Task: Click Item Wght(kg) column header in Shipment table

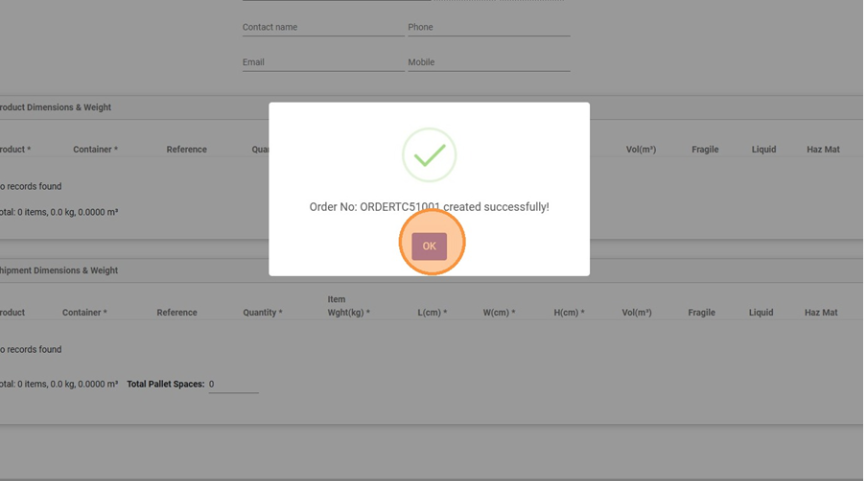Action: pos(348,307)
